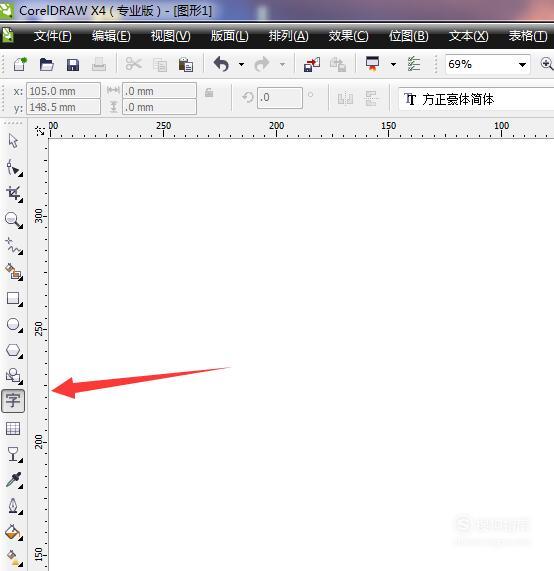Select the Smart Fill tool

click(x=14, y=272)
